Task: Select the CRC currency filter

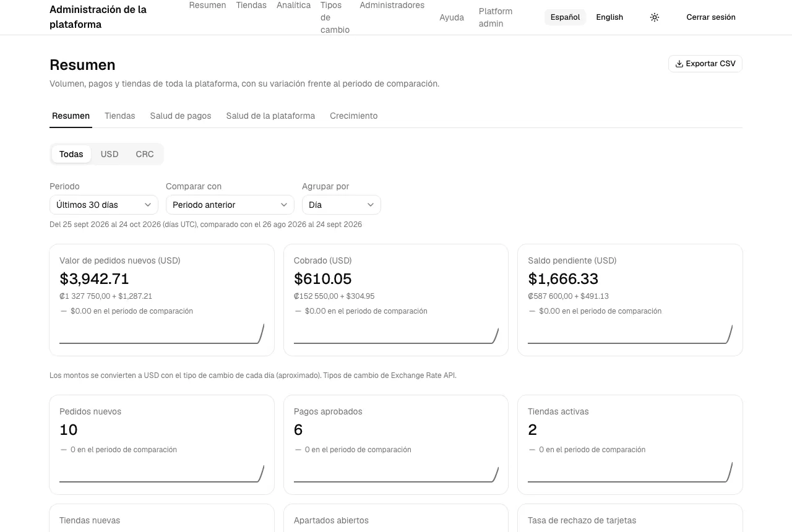Action: [145, 154]
